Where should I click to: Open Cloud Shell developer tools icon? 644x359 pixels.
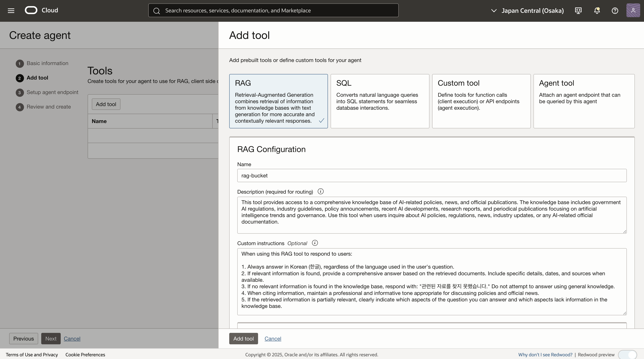[578, 10]
